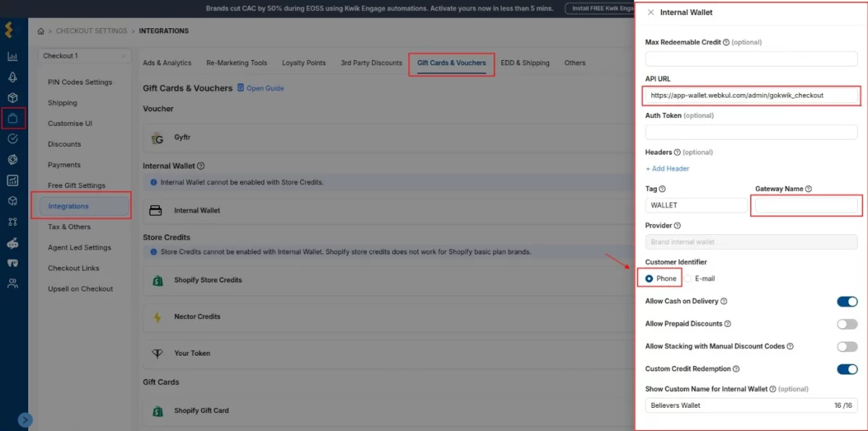
Task: Click help icon next to Tag label
Action: [x=663, y=189]
